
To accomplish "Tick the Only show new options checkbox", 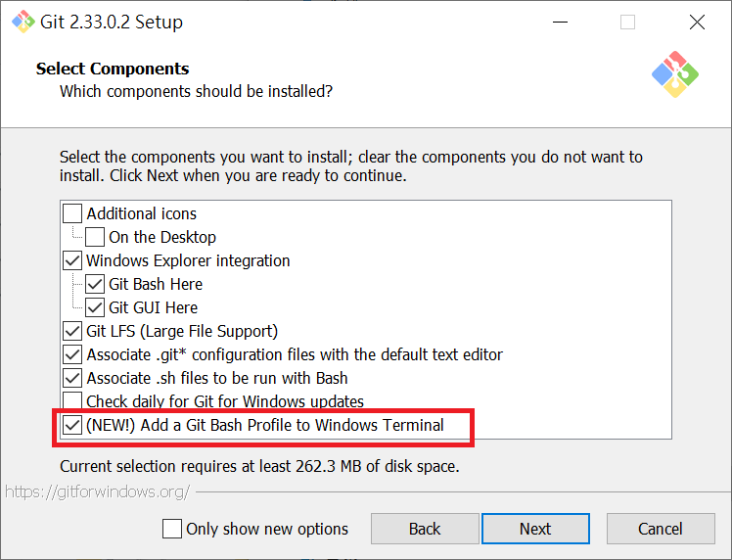I will pyautogui.click(x=172, y=529).
